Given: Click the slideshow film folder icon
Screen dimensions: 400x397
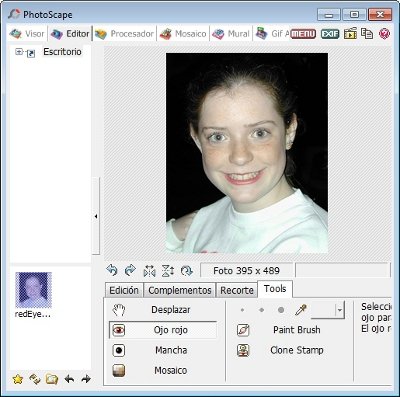Looking at the screenshot, I should point(350,34).
